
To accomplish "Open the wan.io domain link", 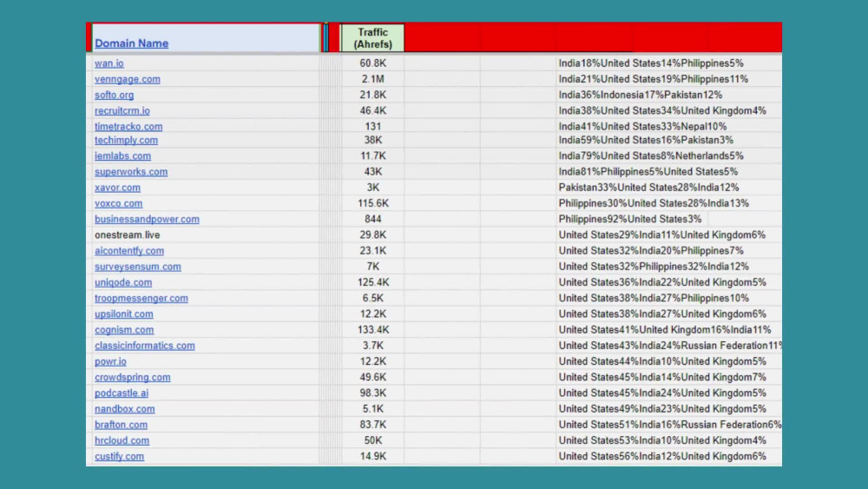I will click(x=109, y=63).
